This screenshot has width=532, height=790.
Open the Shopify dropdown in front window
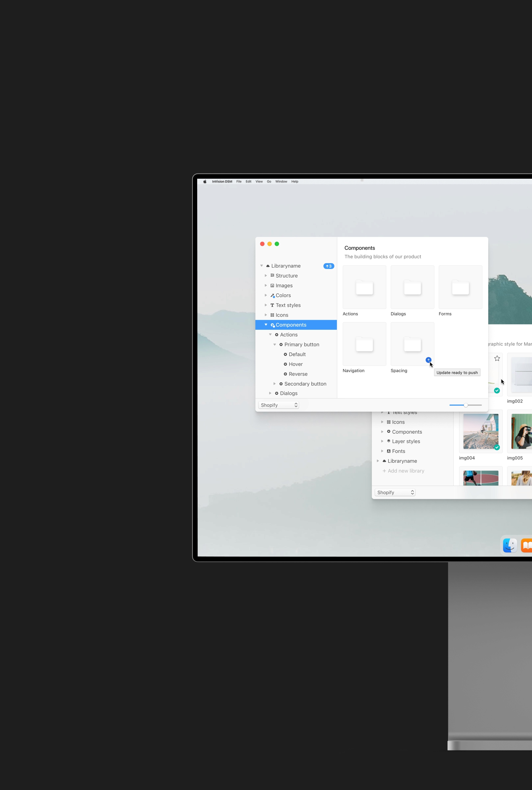(278, 405)
